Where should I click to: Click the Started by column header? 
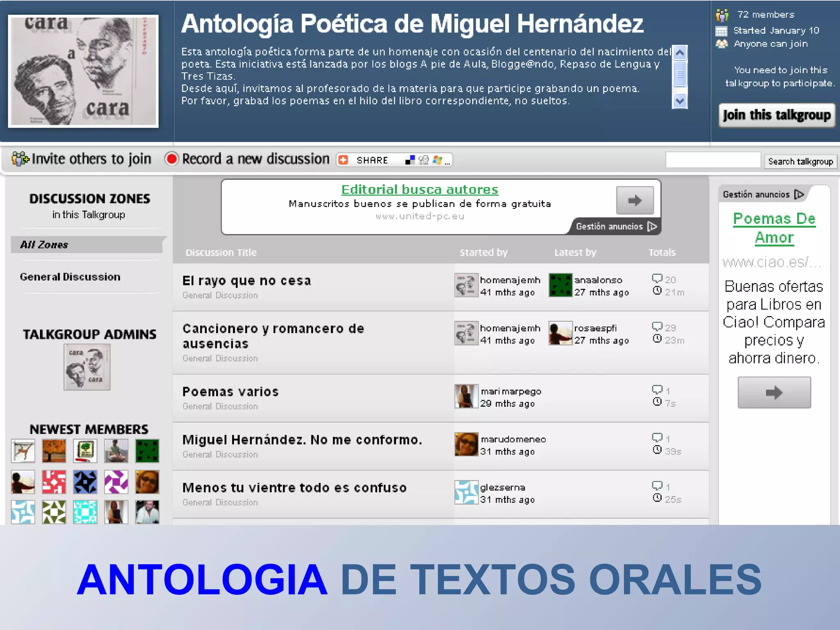click(x=484, y=253)
